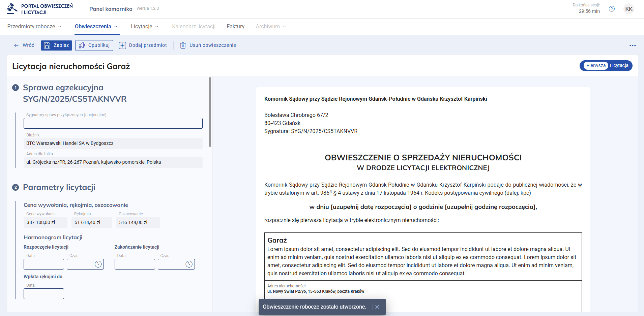Image resolution: width=644 pixels, height=316 pixels.
Task: Expand the Przedmioty robocze menu
Action: 34,27
